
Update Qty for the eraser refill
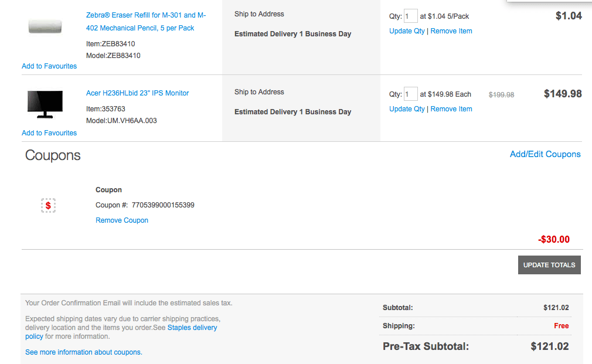[407, 31]
